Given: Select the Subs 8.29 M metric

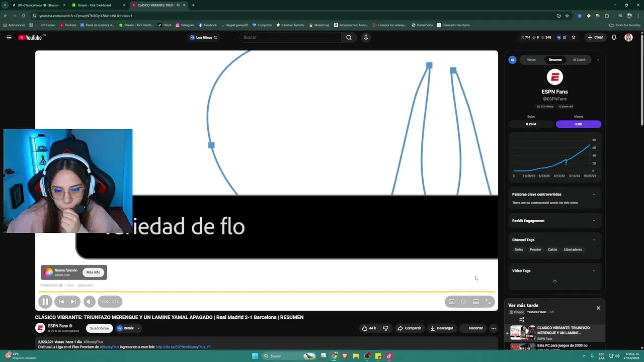Looking at the screenshot, I should pos(531,124).
